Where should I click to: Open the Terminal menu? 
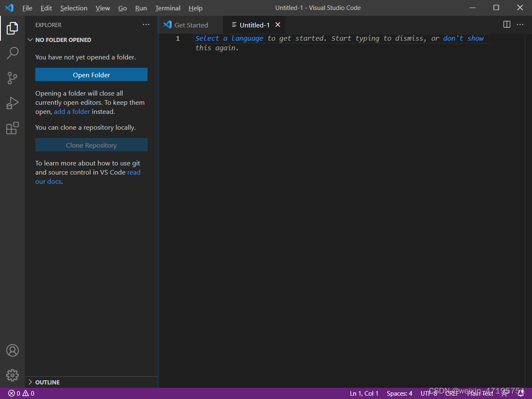(x=168, y=8)
